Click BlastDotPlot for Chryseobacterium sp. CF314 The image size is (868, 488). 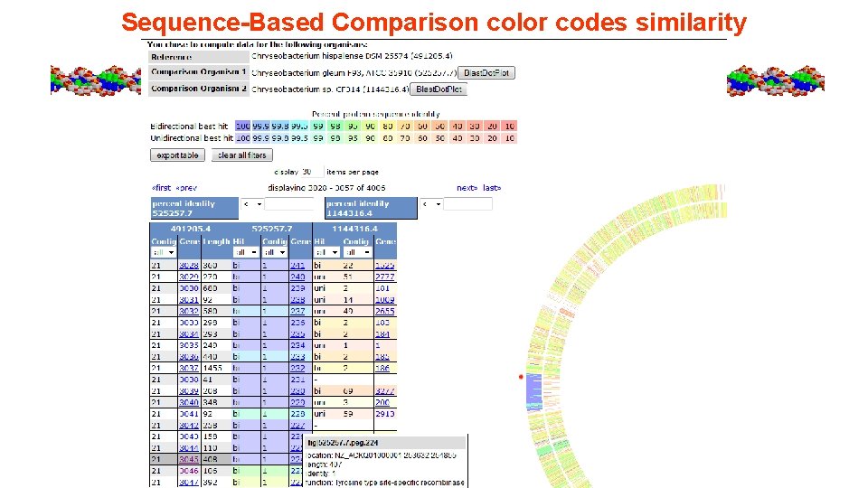tap(439, 89)
